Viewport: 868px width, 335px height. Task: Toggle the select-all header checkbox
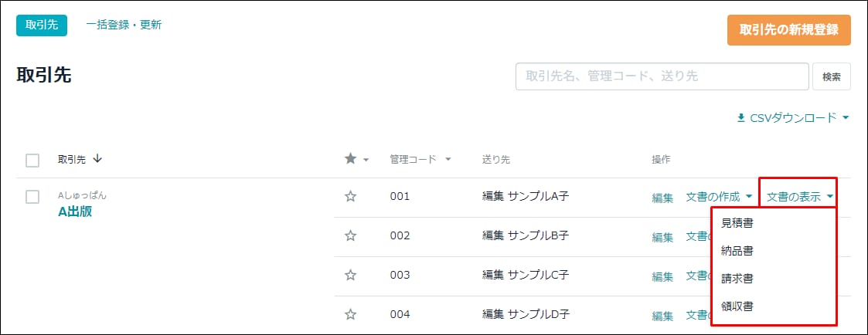pos(32,161)
